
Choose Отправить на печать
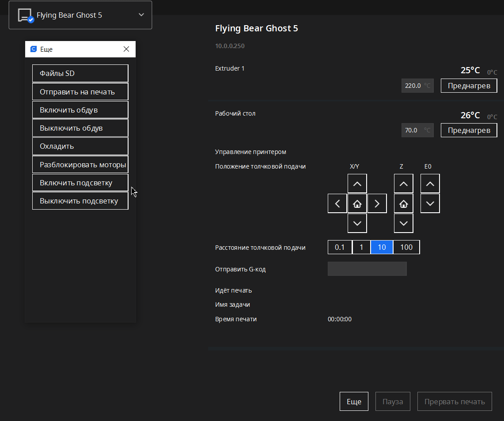80,92
